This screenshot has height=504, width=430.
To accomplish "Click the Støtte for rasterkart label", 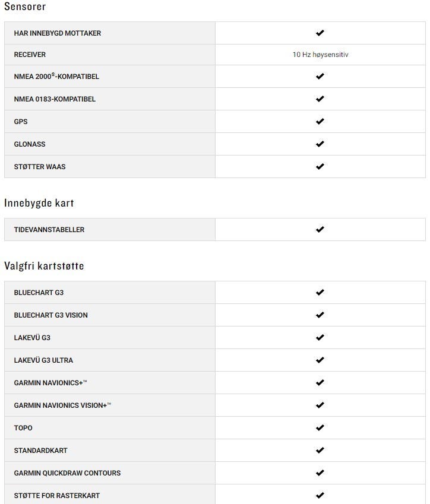I will (x=57, y=496).
